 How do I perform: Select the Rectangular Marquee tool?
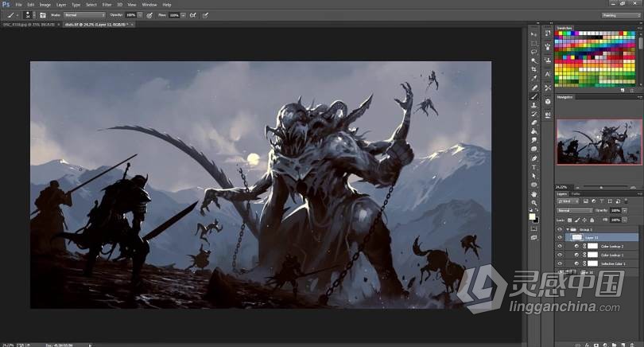tap(534, 43)
